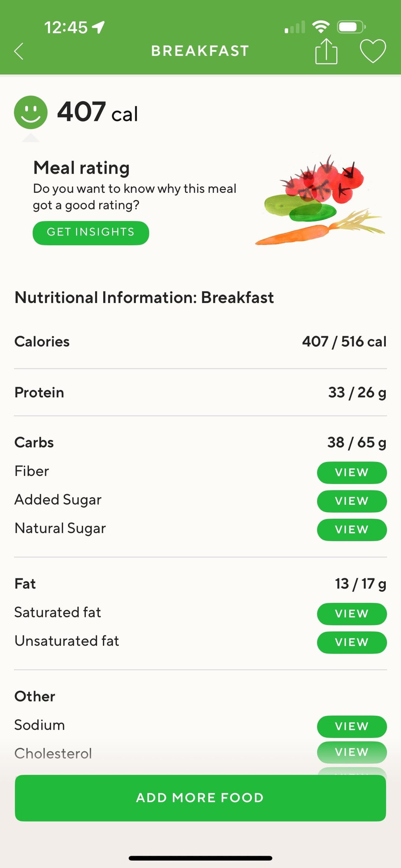View Fiber details
401x868 pixels.
[x=351, y=472]
